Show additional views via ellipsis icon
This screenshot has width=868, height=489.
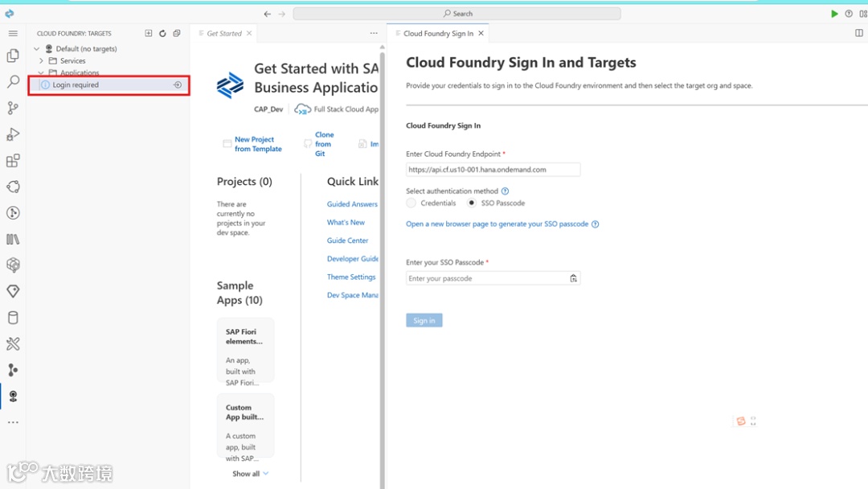13,422
